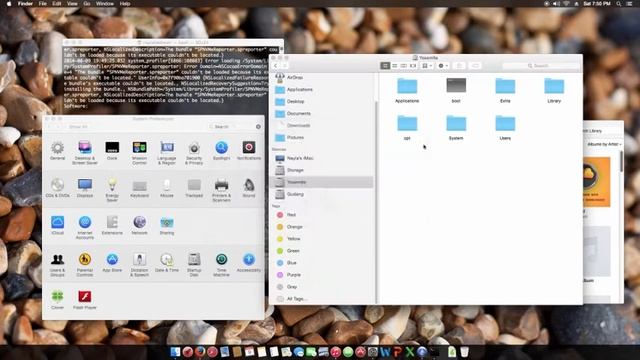Switch Finder window to column view
The width and height of the screenshot is (640, 360).
tap(403, 65)
